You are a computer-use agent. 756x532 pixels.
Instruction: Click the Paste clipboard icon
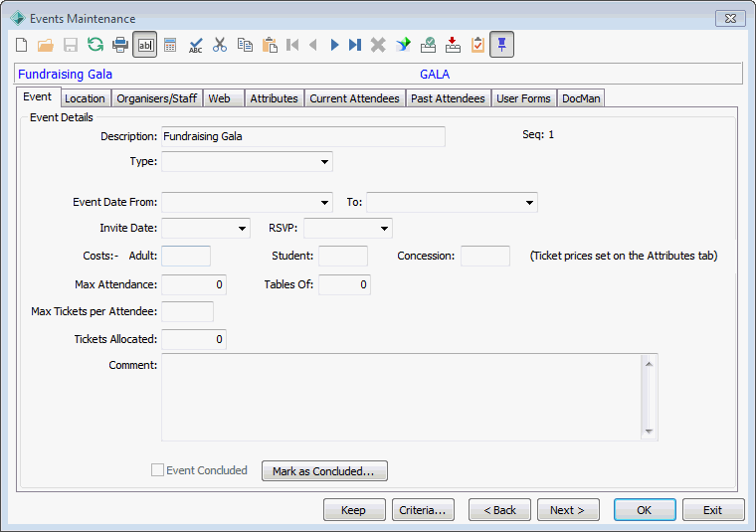[270, 45]
